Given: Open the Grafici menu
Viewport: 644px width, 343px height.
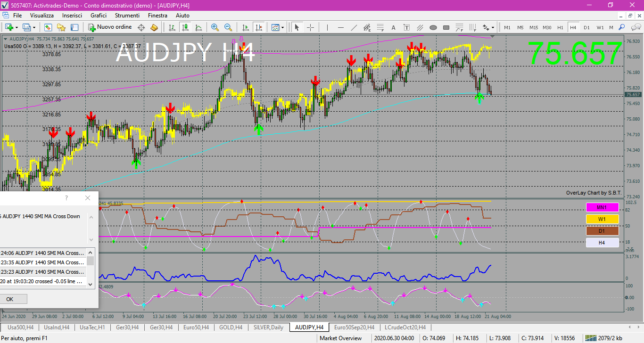Looking at the screenshot, I should [x=99, y=16].
